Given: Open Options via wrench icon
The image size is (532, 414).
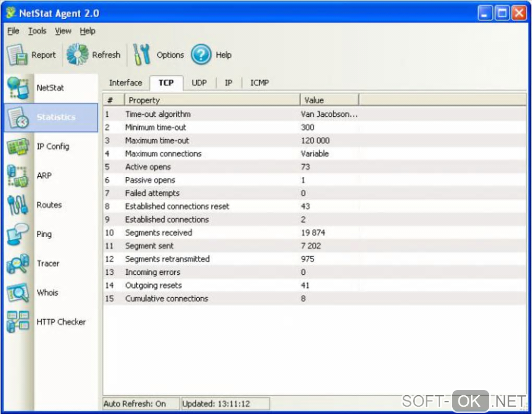Looking at the screenshot, I should click(x=141, y=54).
